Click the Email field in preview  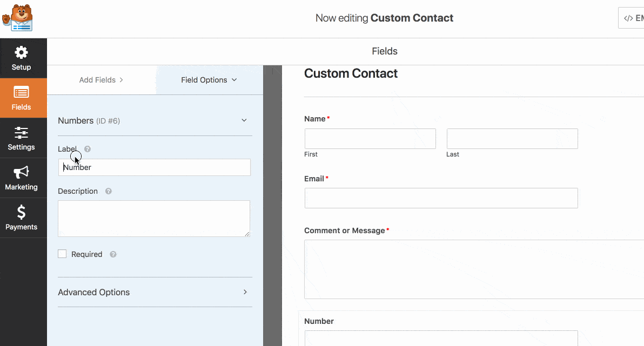point(441,198)
